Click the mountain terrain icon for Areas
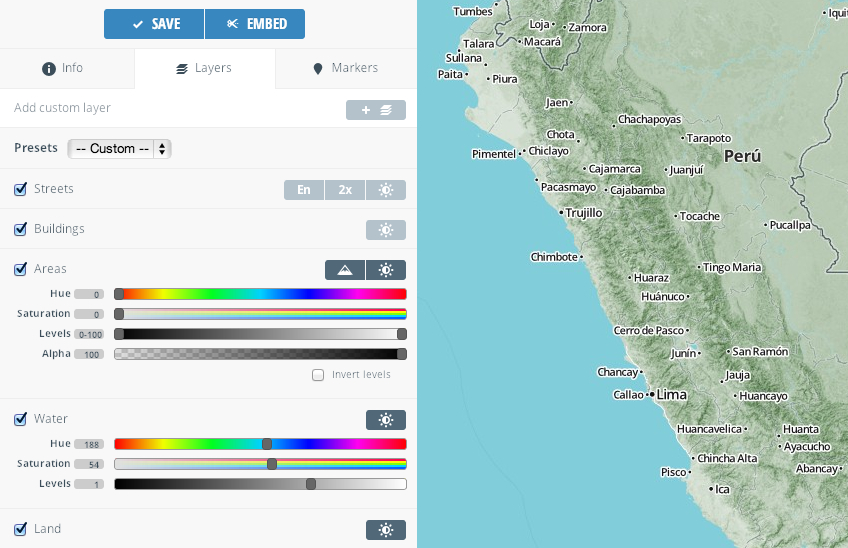 click(345, 270)
